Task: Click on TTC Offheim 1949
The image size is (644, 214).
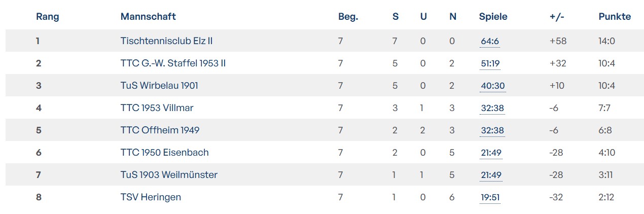Action: 160,130
